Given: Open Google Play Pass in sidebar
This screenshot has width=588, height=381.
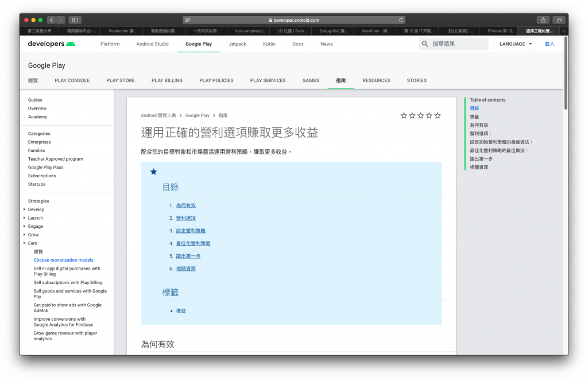Looking at the screenshot, I should tap(45, 168).
